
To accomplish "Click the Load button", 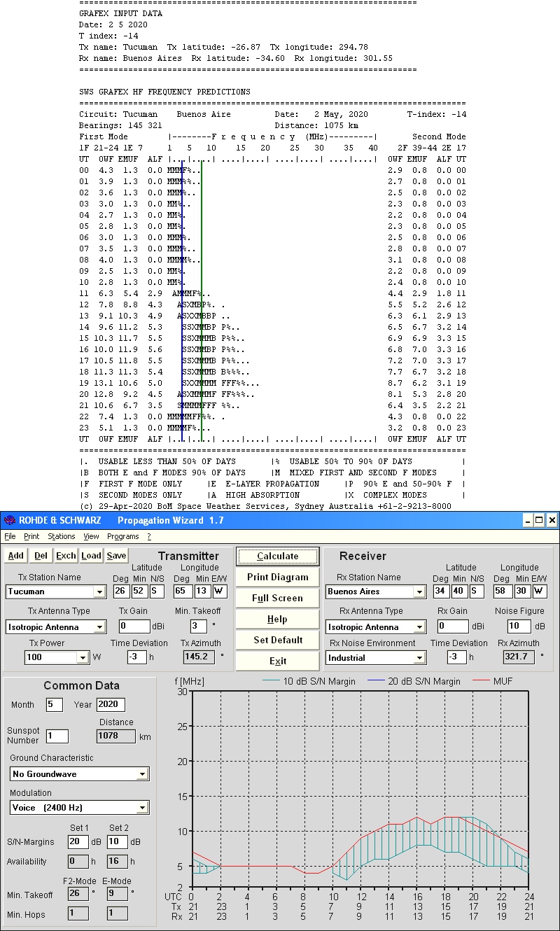I will pos(92,556).
